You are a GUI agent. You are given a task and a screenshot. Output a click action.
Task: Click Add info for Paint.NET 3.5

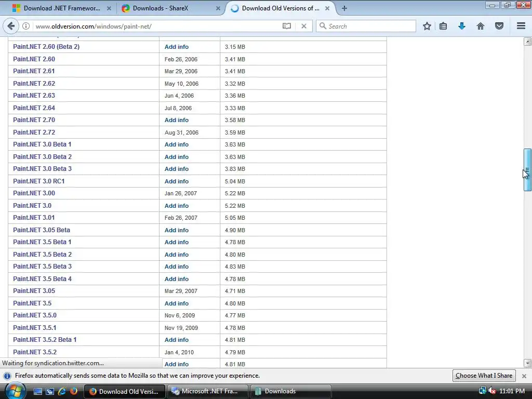(x=177, y=303)
